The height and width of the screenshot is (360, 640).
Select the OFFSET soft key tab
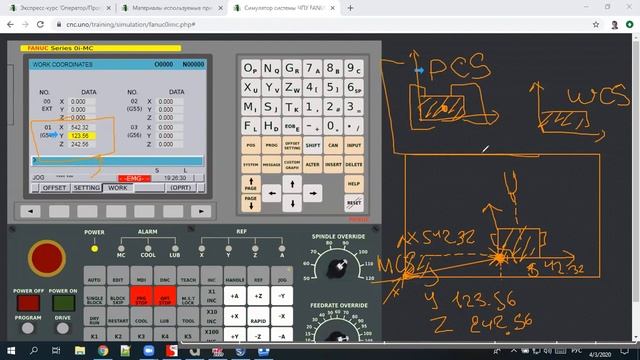[x=54, y=188]
